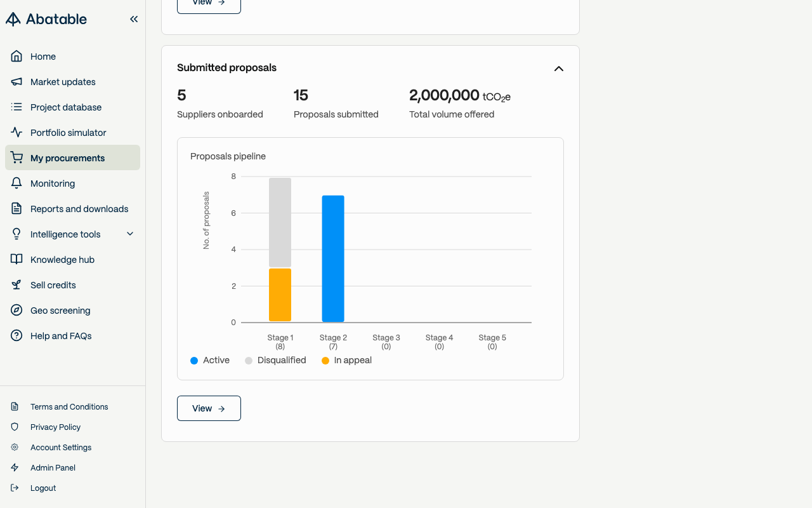This screenshot has height=508, width=812.
Task: Click the Knowledge hub book icon
Action: pyautogui.click(x=17, y=260)
